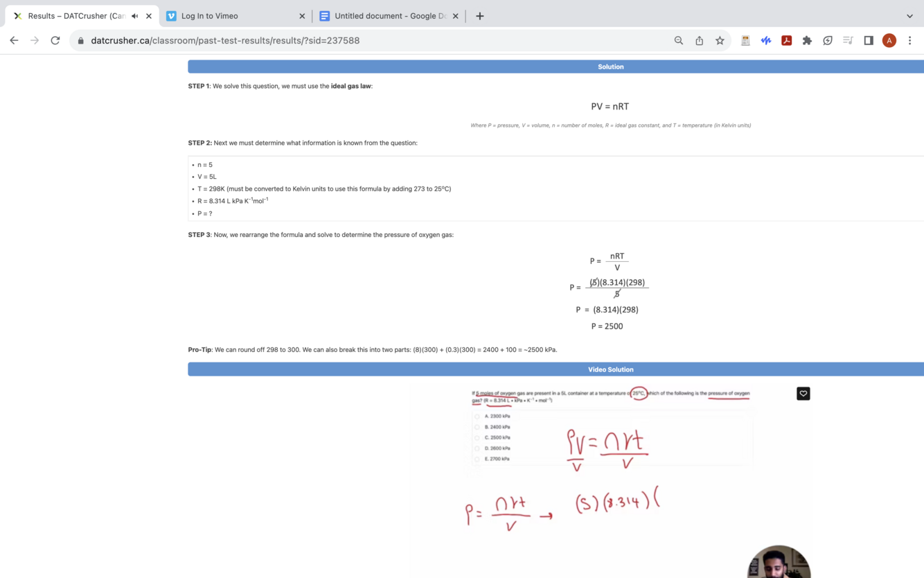The width and height of the screenshot is (924, 578).
Task: Close the Log In to Vimeo tab
Action: coord(302,16)
